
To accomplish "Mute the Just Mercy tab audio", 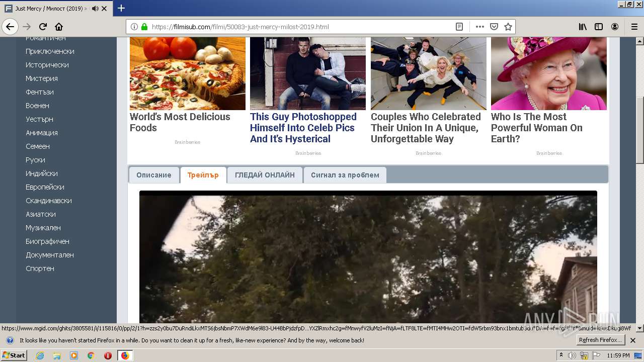I will (x=95, y=9).
